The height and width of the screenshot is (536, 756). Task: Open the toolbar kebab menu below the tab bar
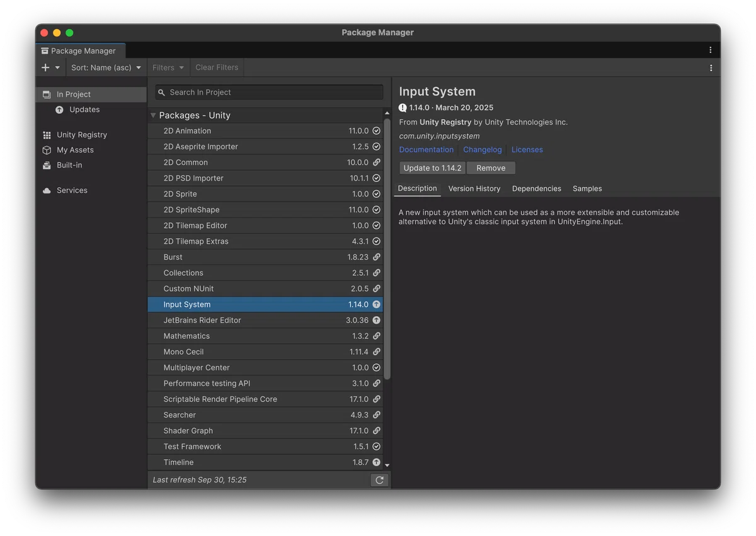pos(711,67)
